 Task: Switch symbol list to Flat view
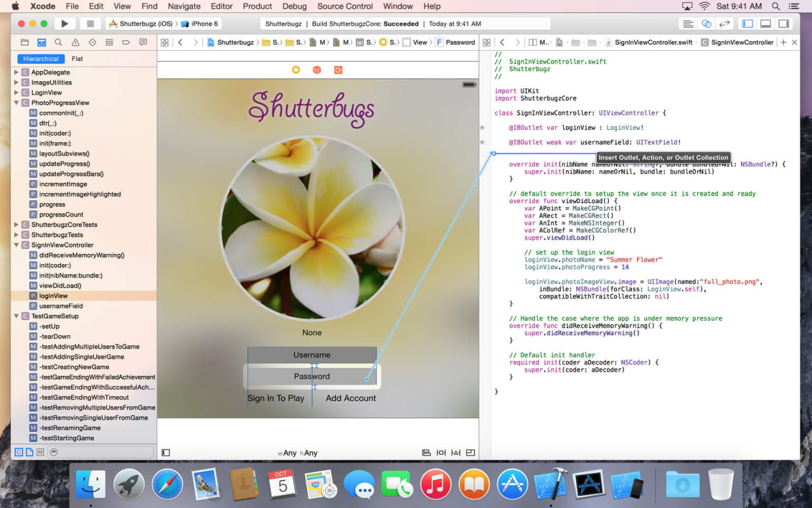(x=77, y=59)
